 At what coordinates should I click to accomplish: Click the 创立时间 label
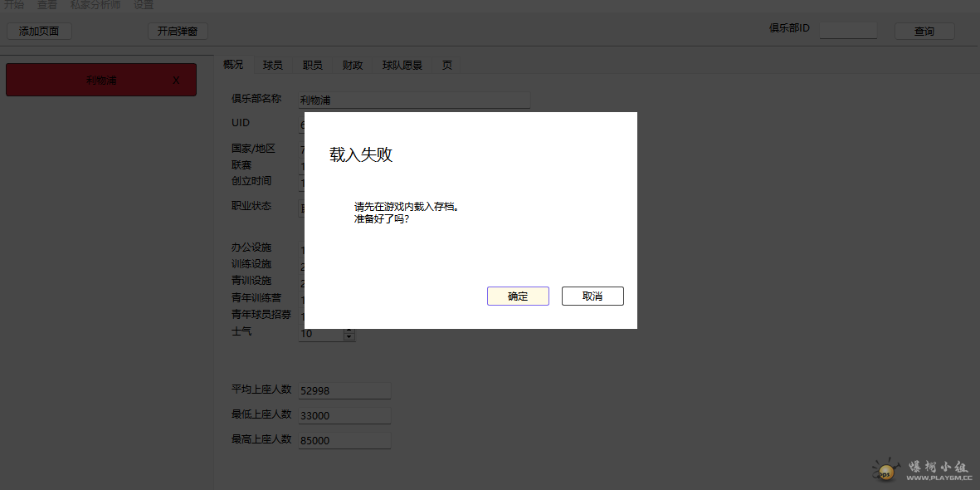click(251, 181)
